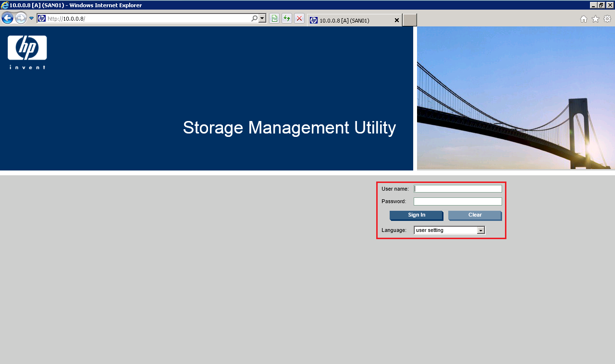This screenshot has width=615, height=364.
Task: Open the recent pages dropdown arrow
Action: (32, 18)
